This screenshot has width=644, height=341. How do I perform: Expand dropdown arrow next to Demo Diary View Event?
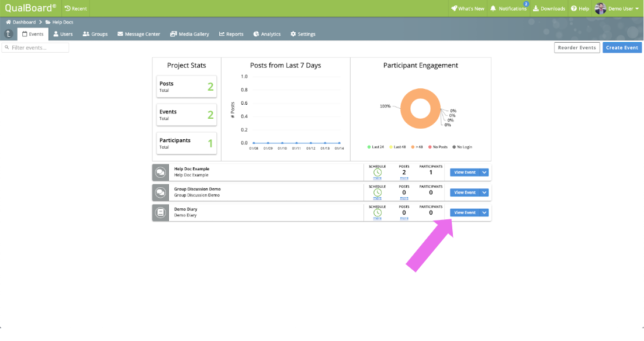point(484,213)
